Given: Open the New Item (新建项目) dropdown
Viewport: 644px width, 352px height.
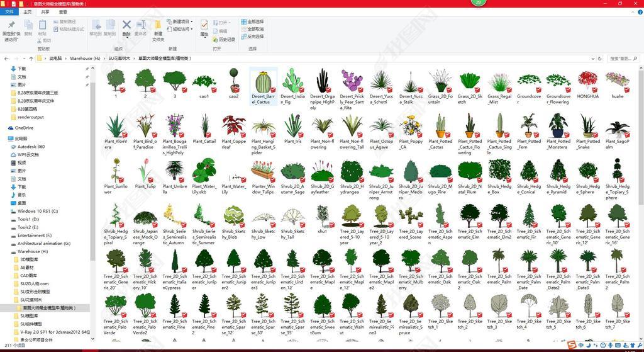Looking at the screenshot, I should 181,21.
